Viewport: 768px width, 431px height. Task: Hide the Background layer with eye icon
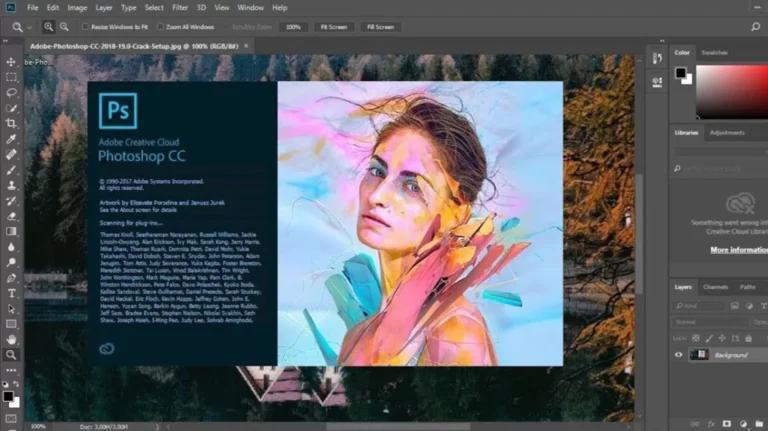pos(679,354)
